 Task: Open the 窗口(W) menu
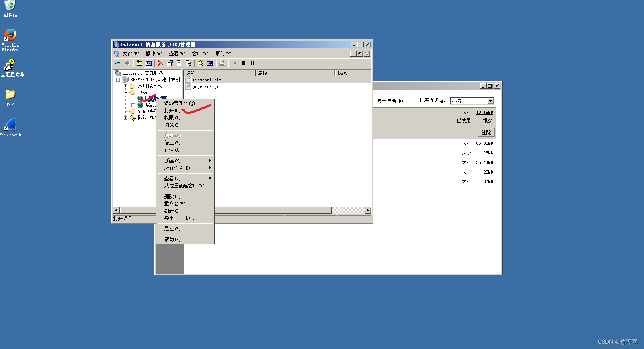pyautogui.click(x=200, y=54)
